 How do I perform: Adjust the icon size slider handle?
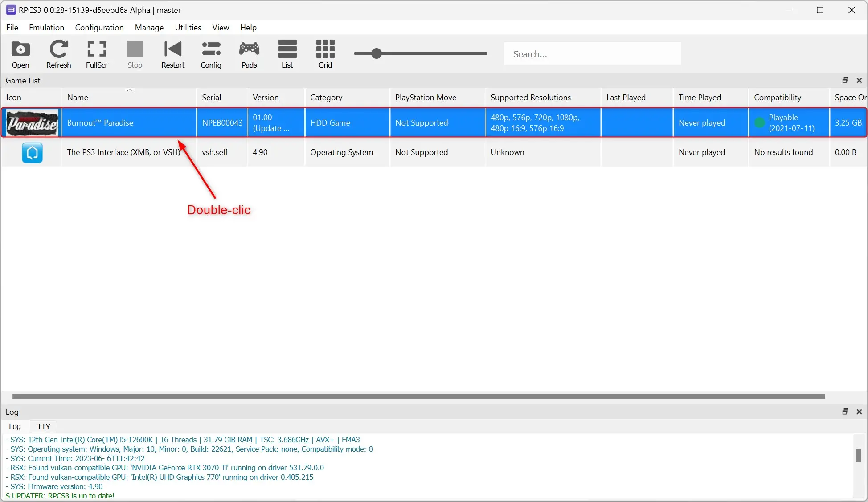pyautogui.click(x=377, y=53)
